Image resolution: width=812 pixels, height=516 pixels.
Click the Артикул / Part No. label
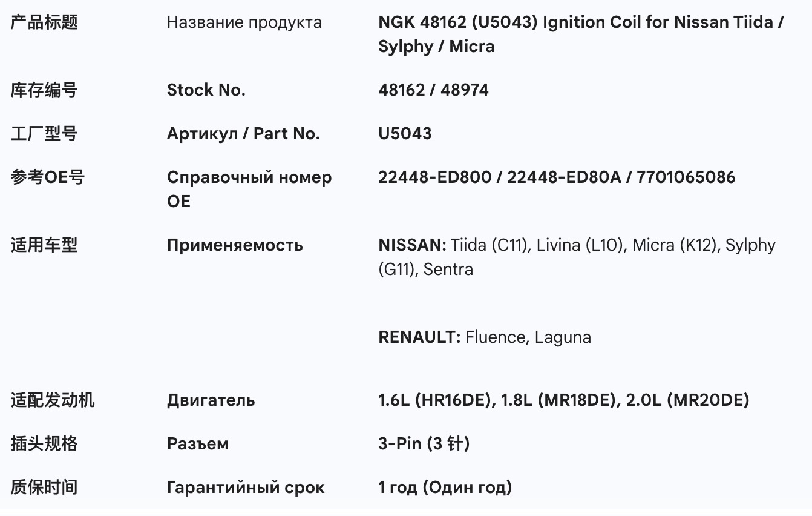[243, 134]
